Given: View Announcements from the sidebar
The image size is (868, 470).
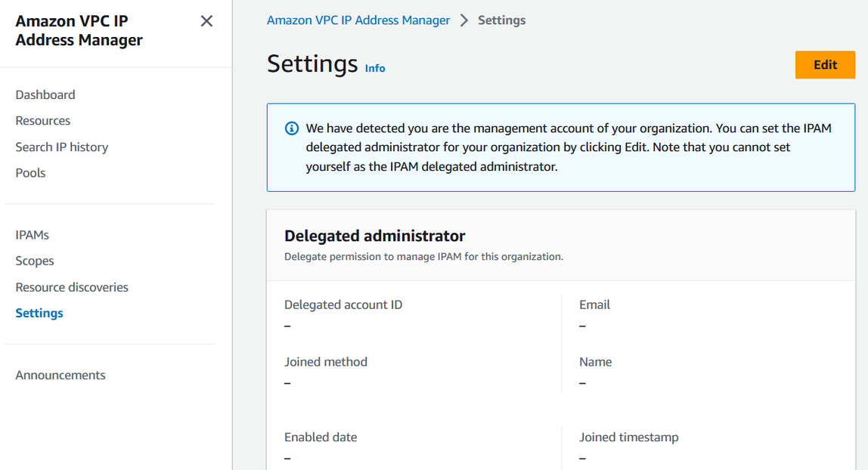Looking at the screenshot, I should (60, 376).
